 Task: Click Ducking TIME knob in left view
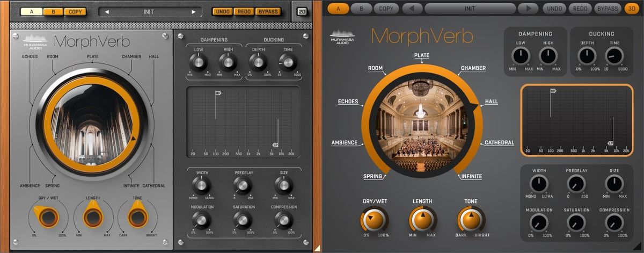point(288,62)
